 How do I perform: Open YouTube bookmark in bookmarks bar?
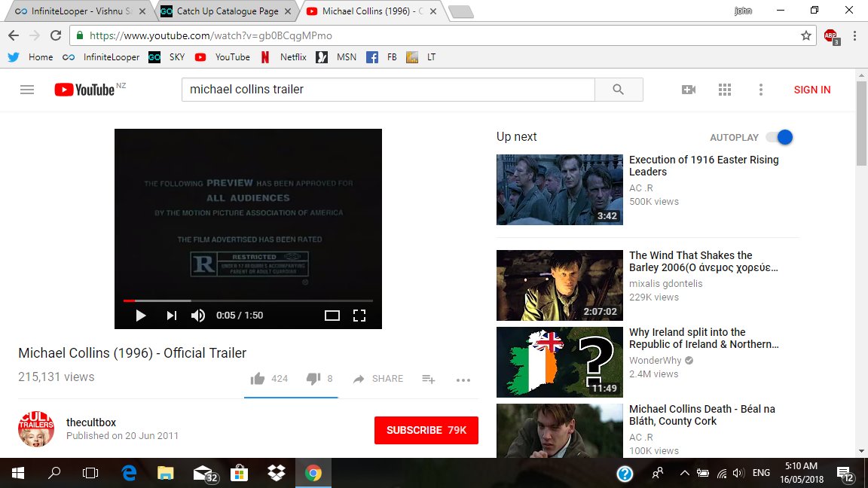[x=222, y=57]
